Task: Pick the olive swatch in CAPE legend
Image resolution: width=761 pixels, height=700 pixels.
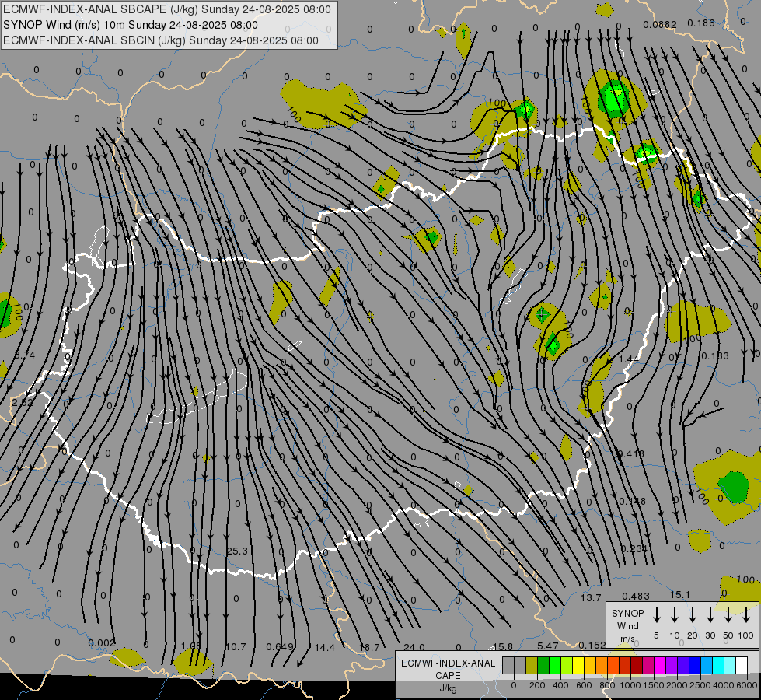Action: (532, 665)
